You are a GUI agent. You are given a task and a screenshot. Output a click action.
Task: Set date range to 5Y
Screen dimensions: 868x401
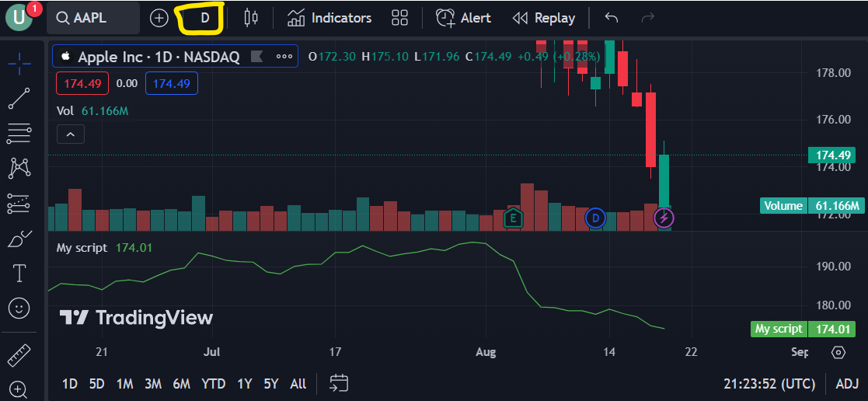[x=271, y=383]
